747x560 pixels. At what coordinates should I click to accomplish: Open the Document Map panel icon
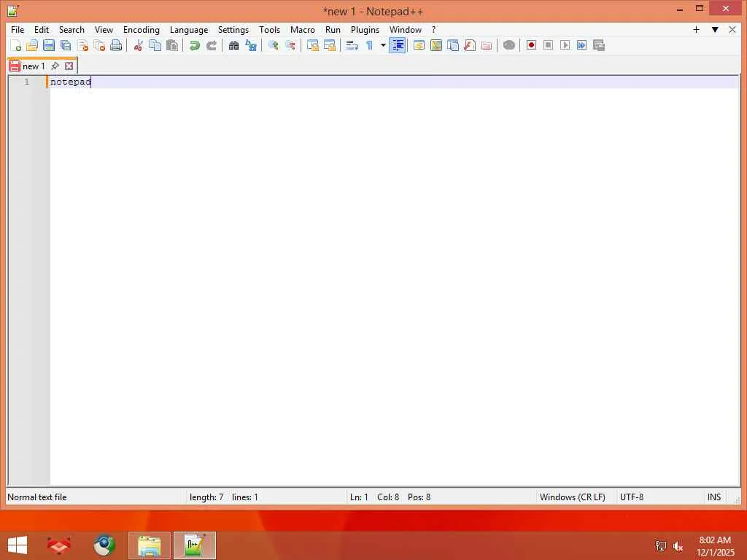(436, 45)
